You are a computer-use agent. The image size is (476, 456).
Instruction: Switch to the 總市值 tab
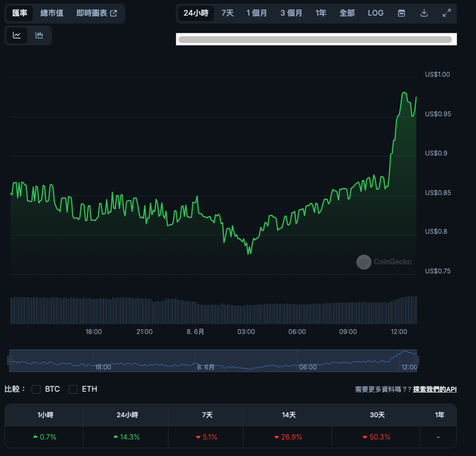click(52, 13)
